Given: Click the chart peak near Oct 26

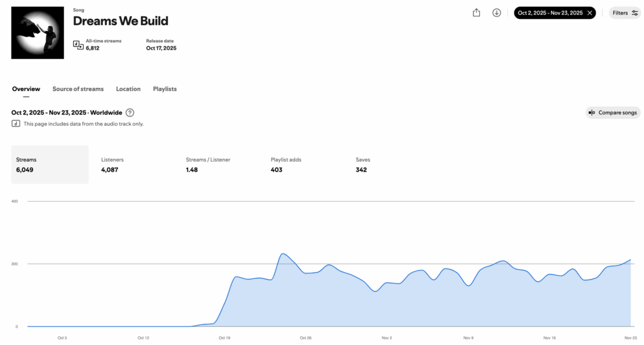Looking at the screenshot, I should click(283, 254).
